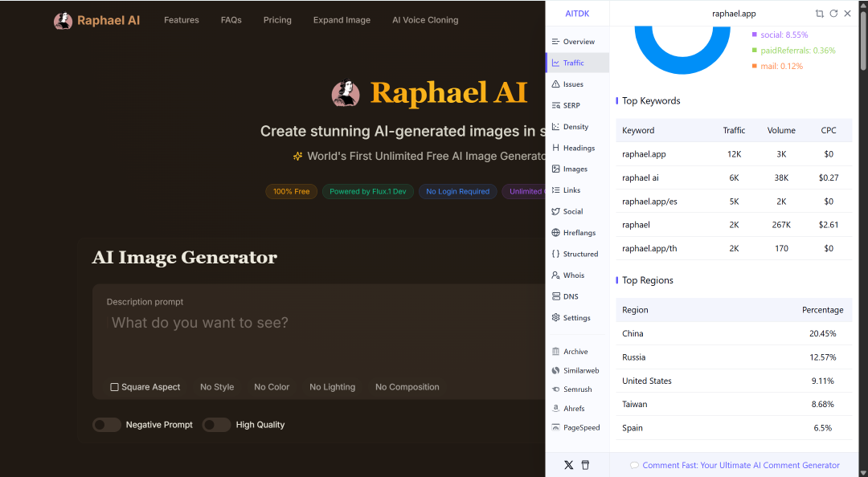The height and width of the screenshot is (477, 868).
Task: Open the No Color dropdown
Action: coord(272,387)
